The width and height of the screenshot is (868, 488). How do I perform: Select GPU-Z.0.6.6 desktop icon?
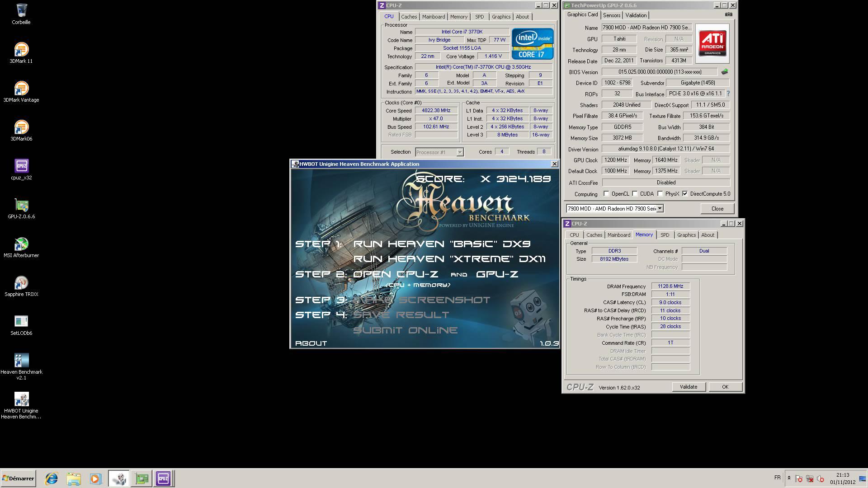[21, 208]
